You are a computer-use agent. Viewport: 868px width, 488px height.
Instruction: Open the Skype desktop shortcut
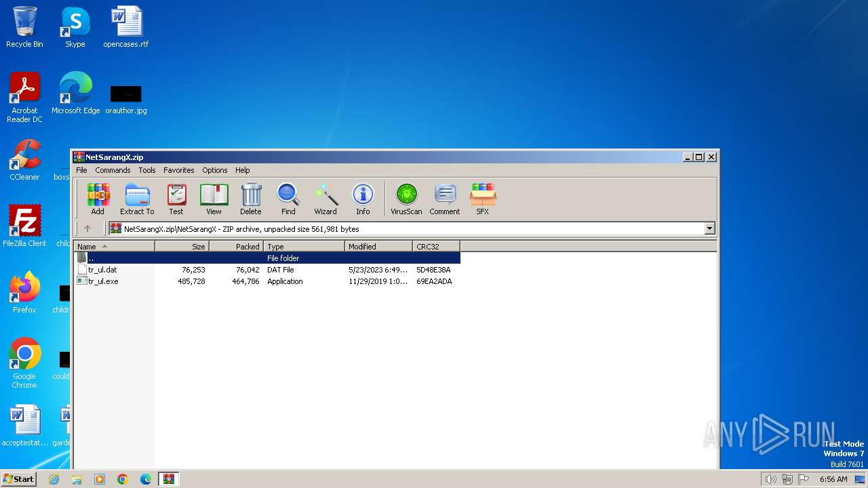75,27
